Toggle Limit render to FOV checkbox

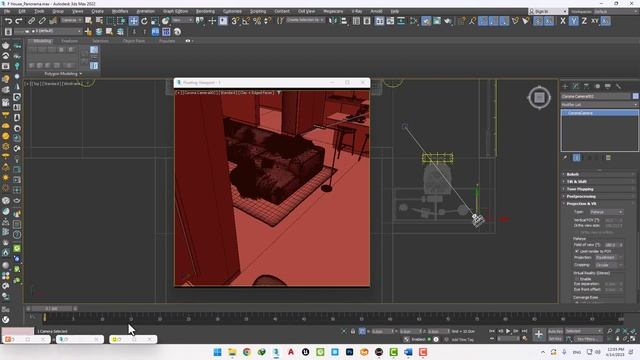(x=577, y=251)
